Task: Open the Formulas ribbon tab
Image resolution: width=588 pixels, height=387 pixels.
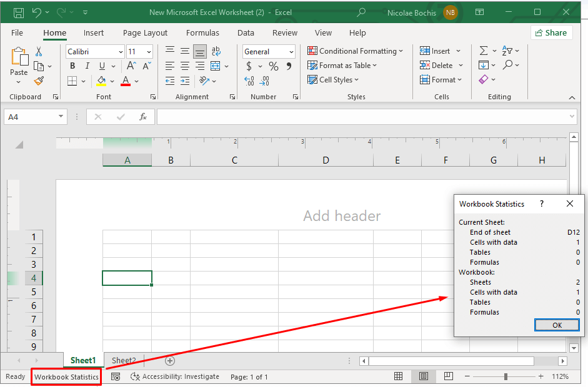Action: click(x=202, y=33)
